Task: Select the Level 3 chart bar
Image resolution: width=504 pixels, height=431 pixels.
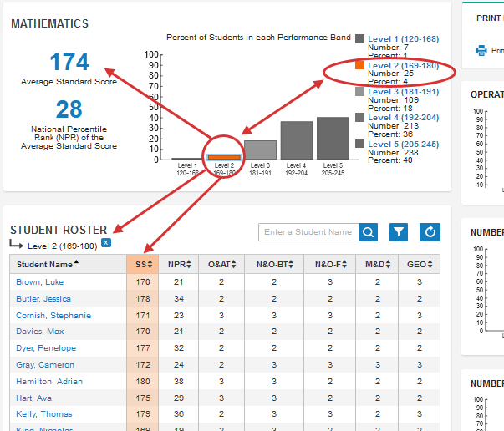Action: tap(260, 150)
